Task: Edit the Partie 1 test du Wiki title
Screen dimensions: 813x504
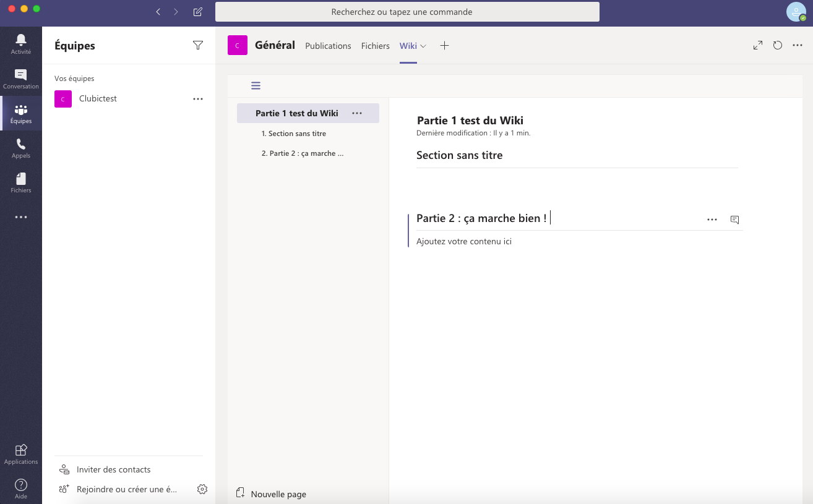Action: tap(470, 120)
